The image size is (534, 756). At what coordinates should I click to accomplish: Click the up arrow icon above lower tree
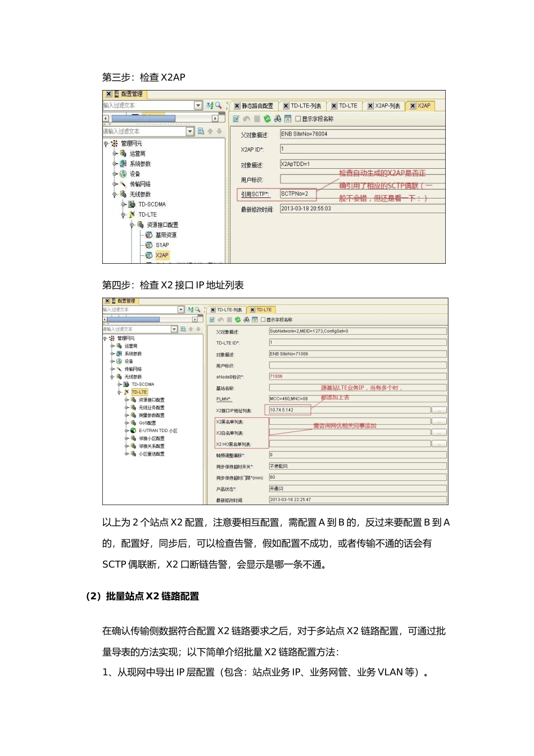tap(191, 330)
